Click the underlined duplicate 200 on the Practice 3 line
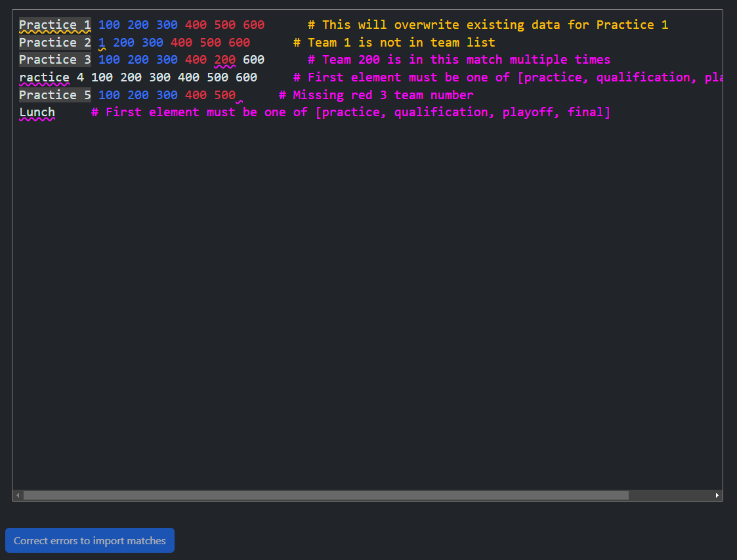 pyautogui.click(x=224, y=60)
